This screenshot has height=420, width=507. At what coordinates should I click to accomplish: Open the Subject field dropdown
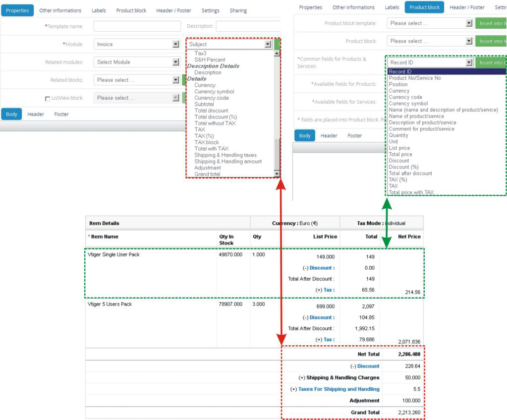[229, 44]
